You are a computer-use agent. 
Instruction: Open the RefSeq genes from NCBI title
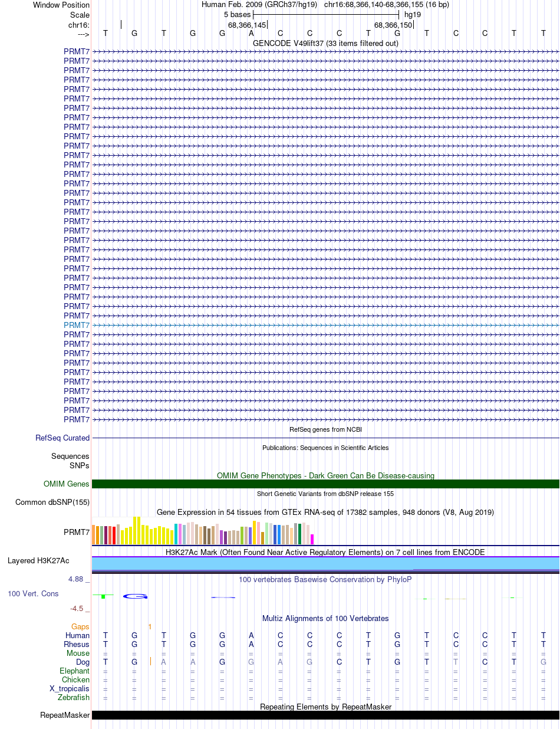325,429
